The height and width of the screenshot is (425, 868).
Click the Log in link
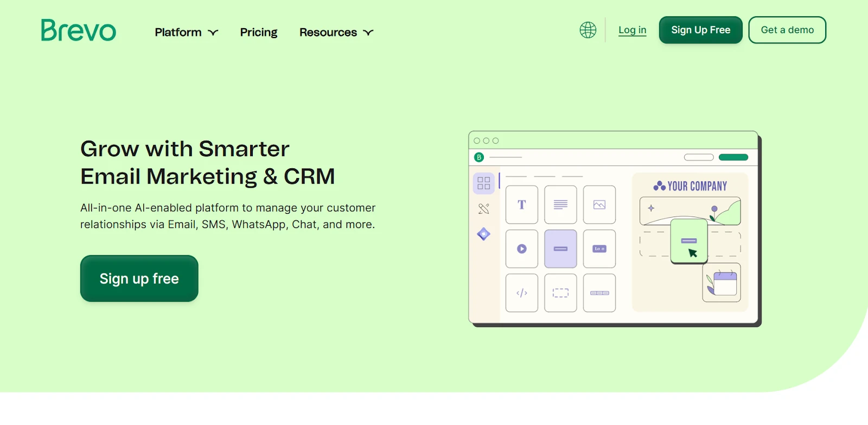pyautogui.click(x=632, y=30)
